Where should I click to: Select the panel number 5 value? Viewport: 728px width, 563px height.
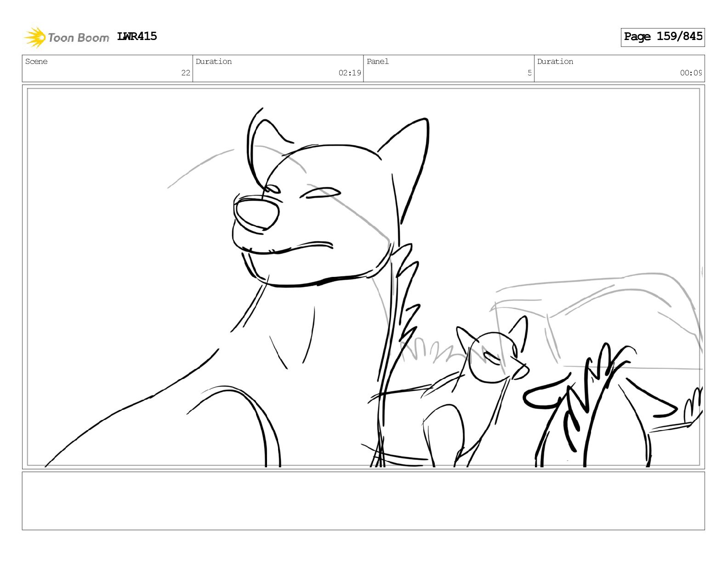coord(529,73)
